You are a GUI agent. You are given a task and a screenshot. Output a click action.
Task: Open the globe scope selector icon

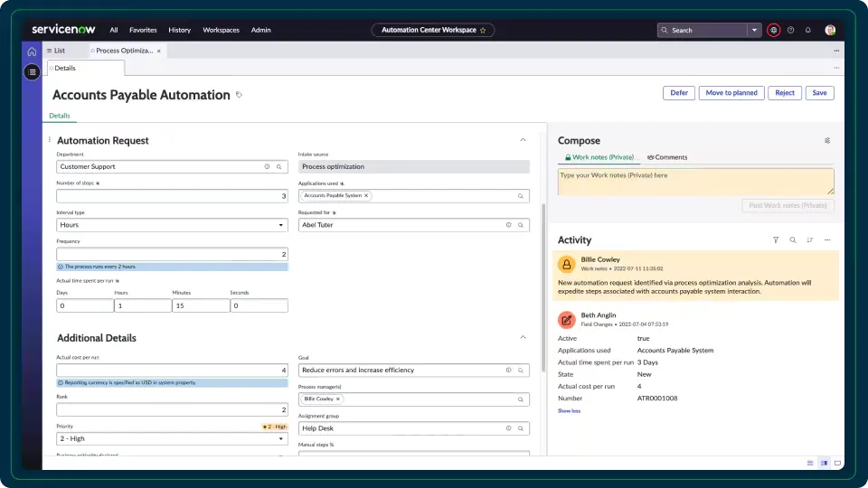[x=773, y=30]
